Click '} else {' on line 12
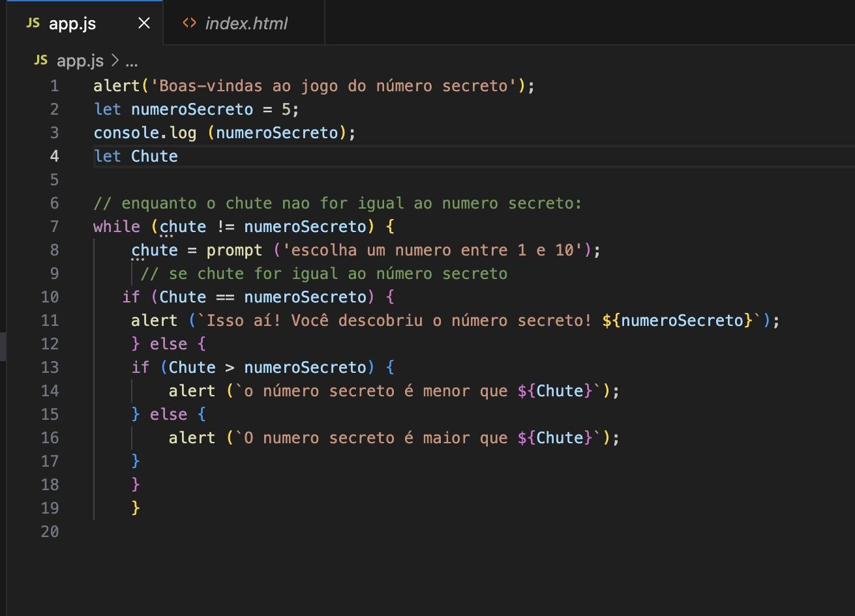855x616 pixels. (169, 344)
